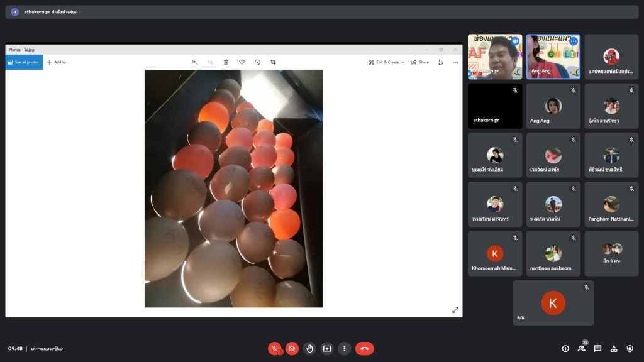Click the Share button in Photos

[x=420, y=62]
